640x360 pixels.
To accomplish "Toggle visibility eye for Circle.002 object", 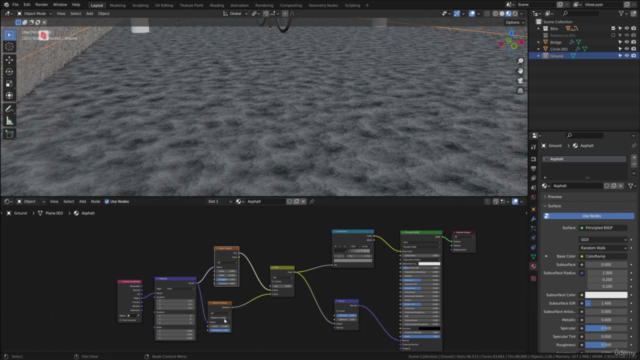I will point(627,49).
